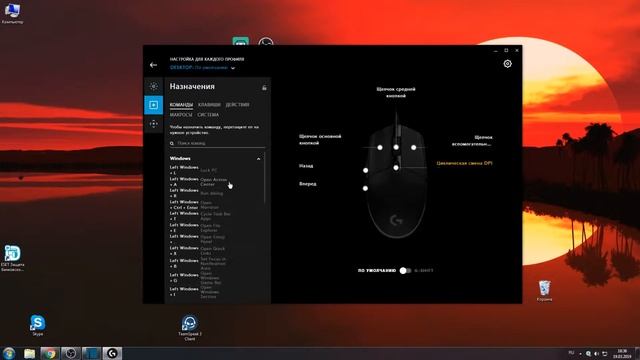
Task: Select the Назад side button dot
Action: pyautogui.click(x=365, y=170)
